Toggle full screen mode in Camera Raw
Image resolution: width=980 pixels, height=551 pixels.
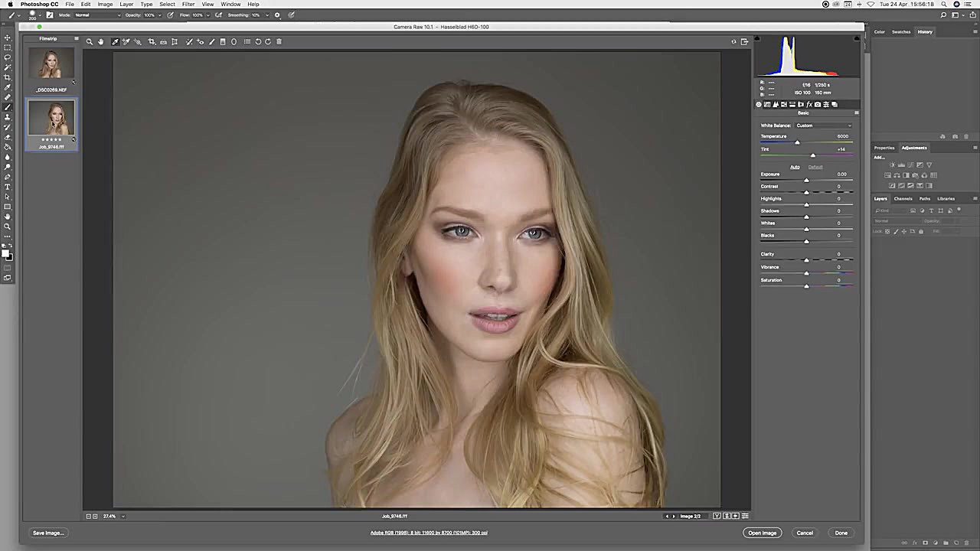[744, 42]
